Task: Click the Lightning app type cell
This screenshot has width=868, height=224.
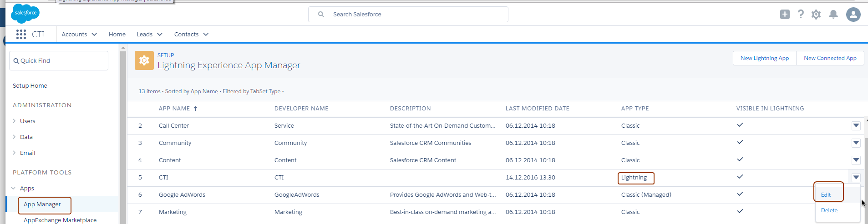Action: [634, 178]
